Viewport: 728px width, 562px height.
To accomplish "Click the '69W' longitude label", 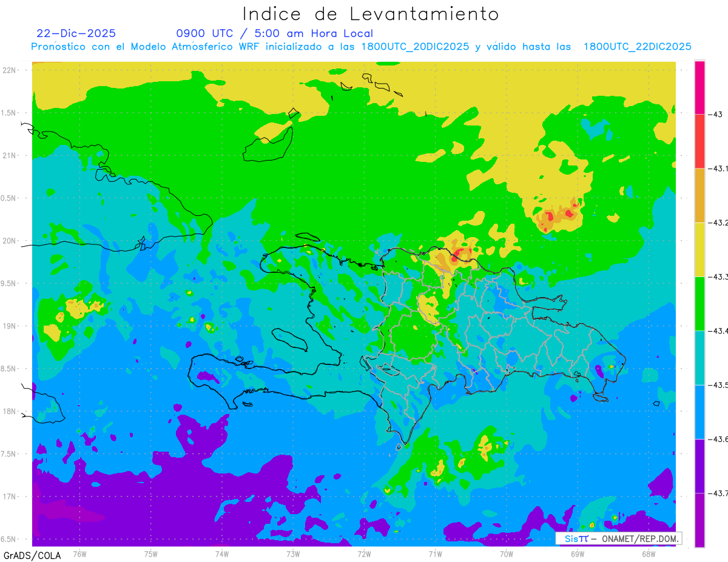I will [577, 553].
